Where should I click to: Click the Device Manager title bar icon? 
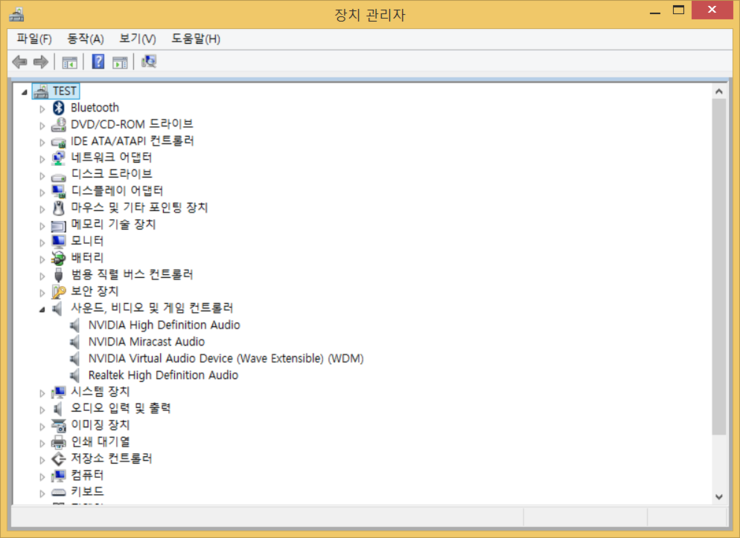[17, 15]
